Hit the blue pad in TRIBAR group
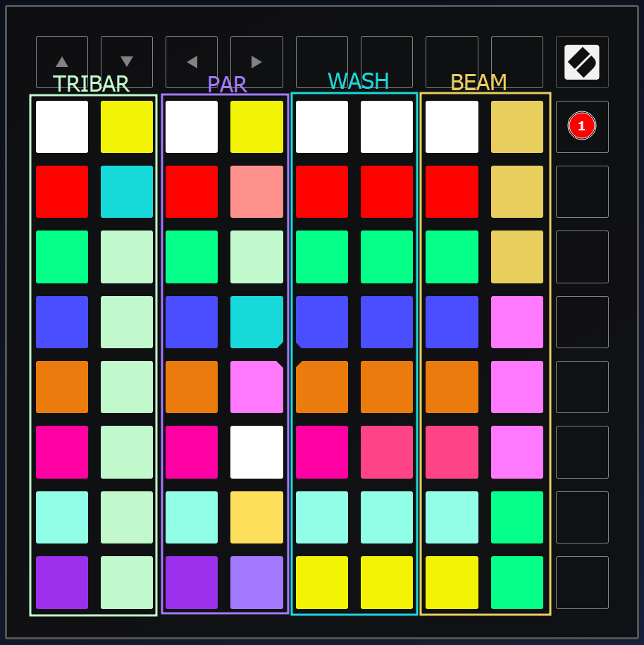Screen dimensions: 644x645 click(x=62, y=322)
